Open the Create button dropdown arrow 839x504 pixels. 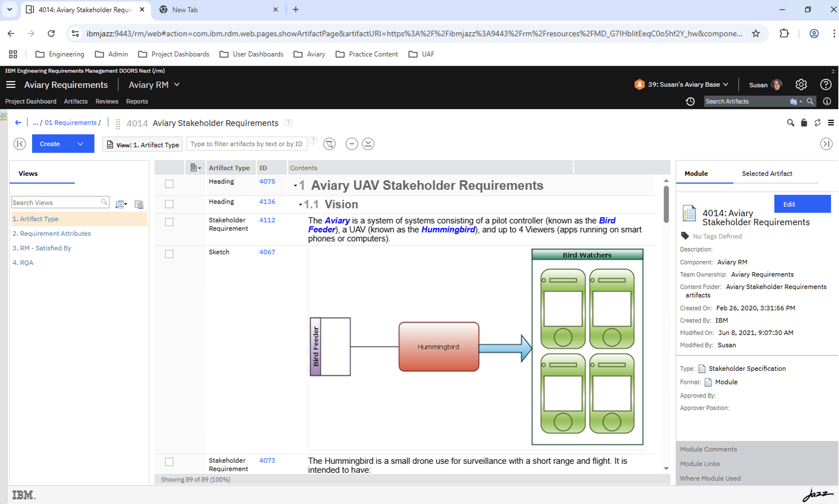[80, 144]
